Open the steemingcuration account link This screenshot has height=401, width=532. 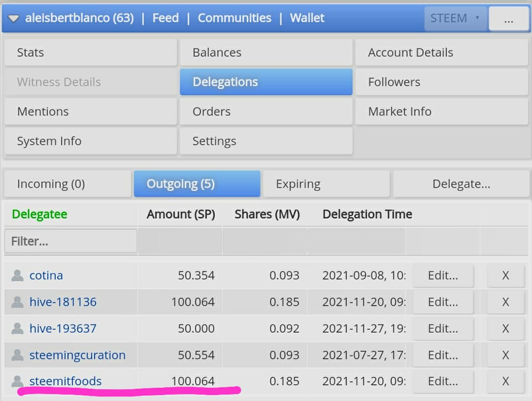pos(78,355)
